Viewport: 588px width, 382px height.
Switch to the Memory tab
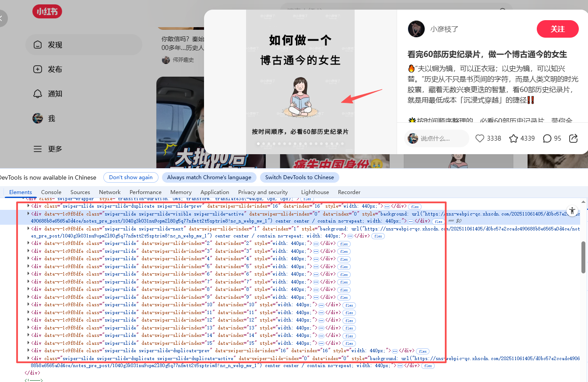click(x=181, y=192)
